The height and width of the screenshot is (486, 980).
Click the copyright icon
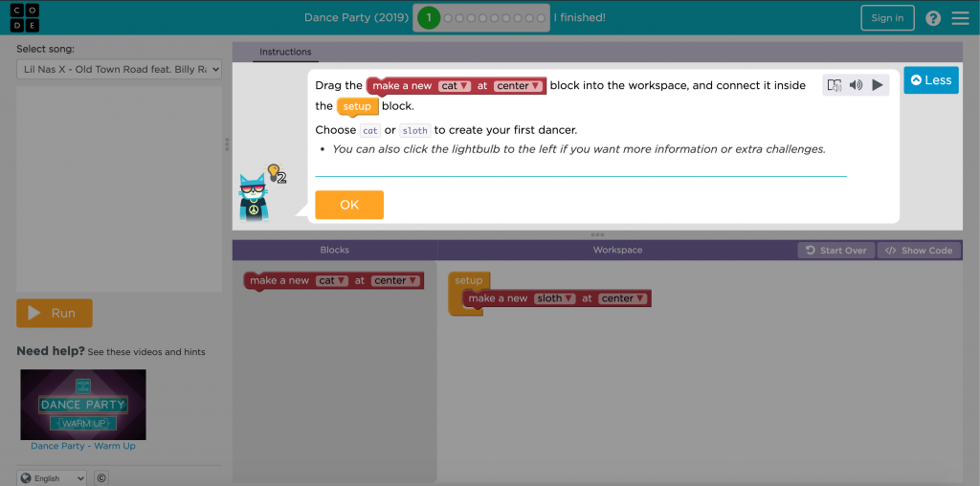pyautogui.click(x=101, y=478)
